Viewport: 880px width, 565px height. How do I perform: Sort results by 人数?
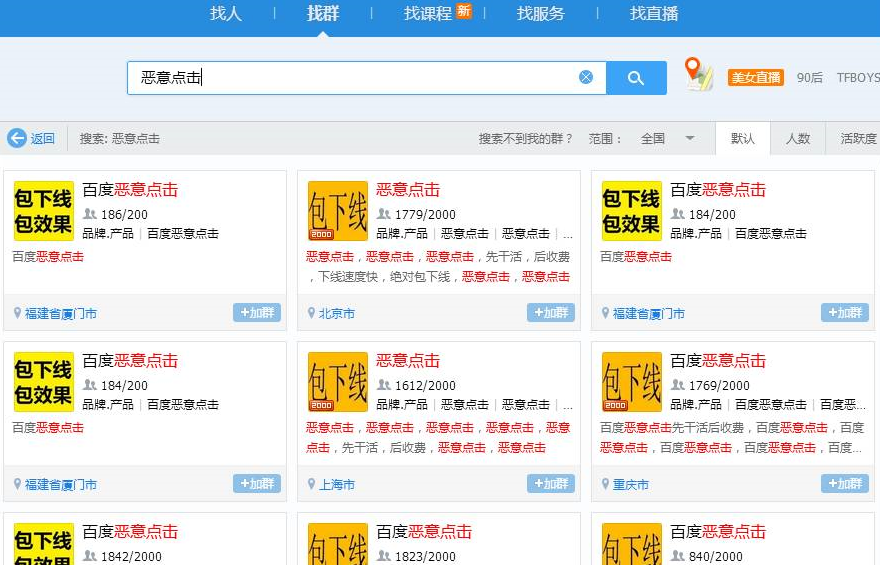(798, 139)
